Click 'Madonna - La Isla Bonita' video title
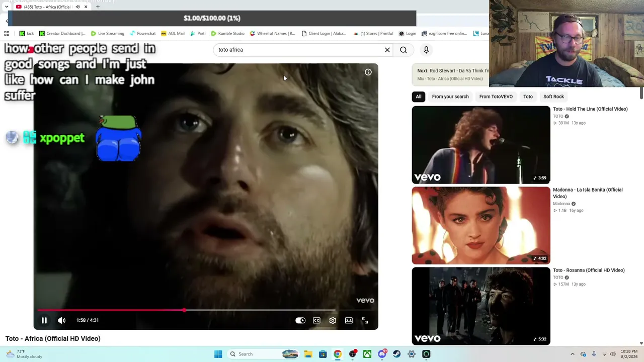 [x=588, y=193]
